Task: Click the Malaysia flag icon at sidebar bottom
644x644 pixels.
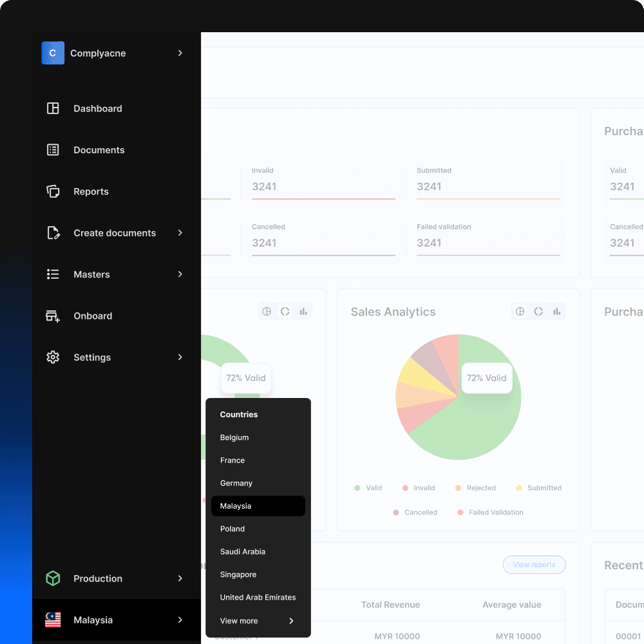Action: pos(53,620)
